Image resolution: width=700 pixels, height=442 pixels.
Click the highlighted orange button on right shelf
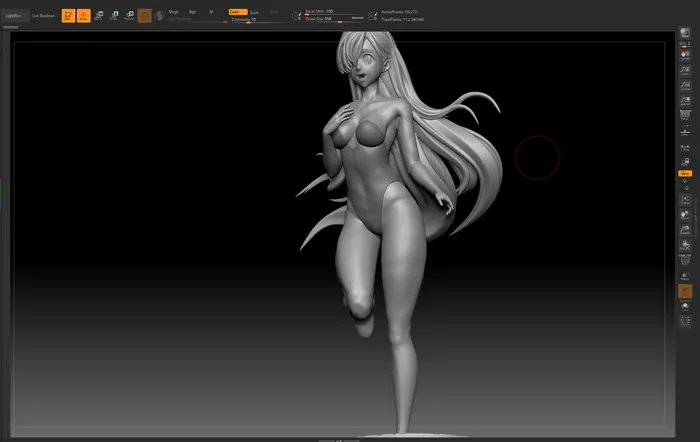[685, 173]
